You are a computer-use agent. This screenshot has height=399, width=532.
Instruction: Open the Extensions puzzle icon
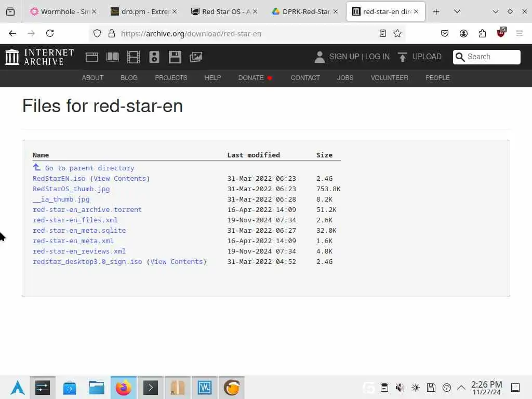tap(482, 33)
